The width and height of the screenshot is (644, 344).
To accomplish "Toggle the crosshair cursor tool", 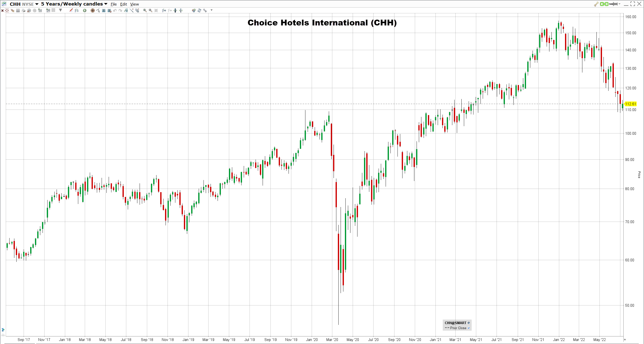I will click(x=93, y=11).
